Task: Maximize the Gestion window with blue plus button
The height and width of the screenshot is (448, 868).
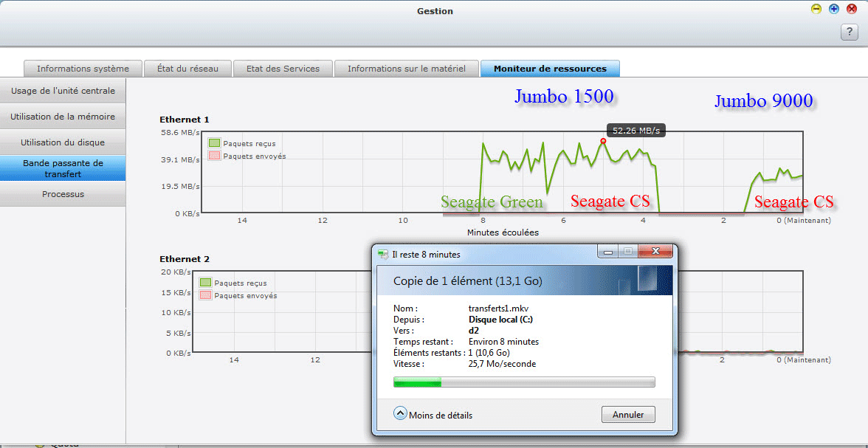Action: point(834,9)
